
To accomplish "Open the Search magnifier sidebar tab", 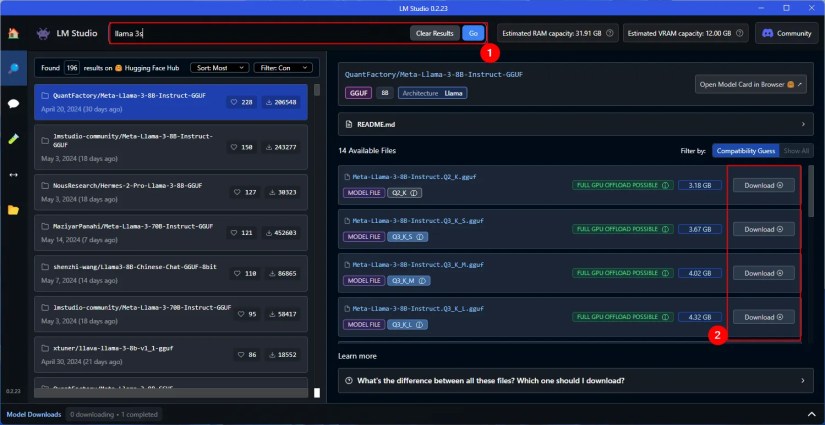I will point(13,68).
